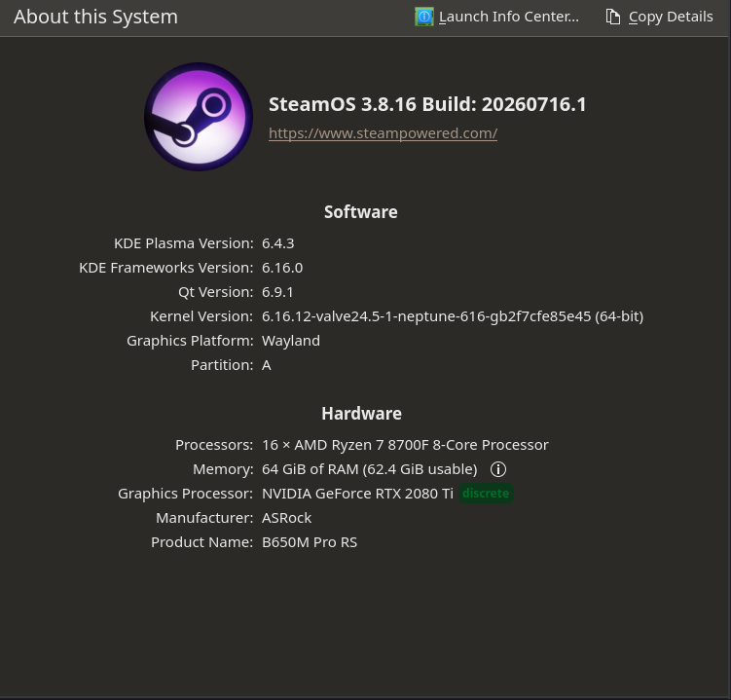The height and width of the screenshot is (700, 731).
Task: Click the Graphics Platform label
Action: tap(190, 341)
